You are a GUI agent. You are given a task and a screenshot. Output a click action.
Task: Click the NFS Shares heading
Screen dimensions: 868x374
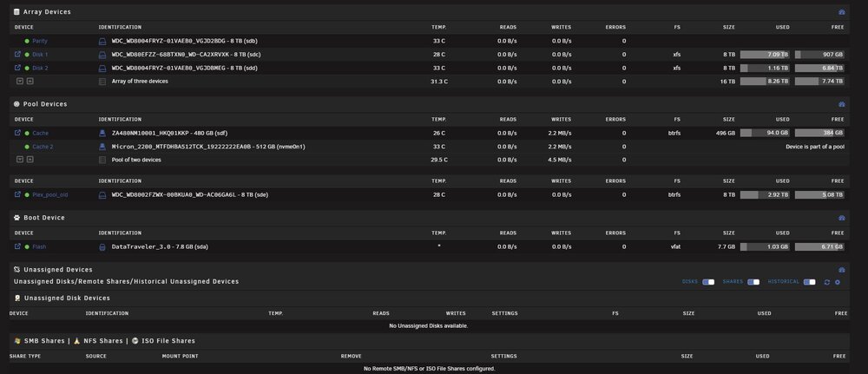pyautogui.click(x=103, y=341)
